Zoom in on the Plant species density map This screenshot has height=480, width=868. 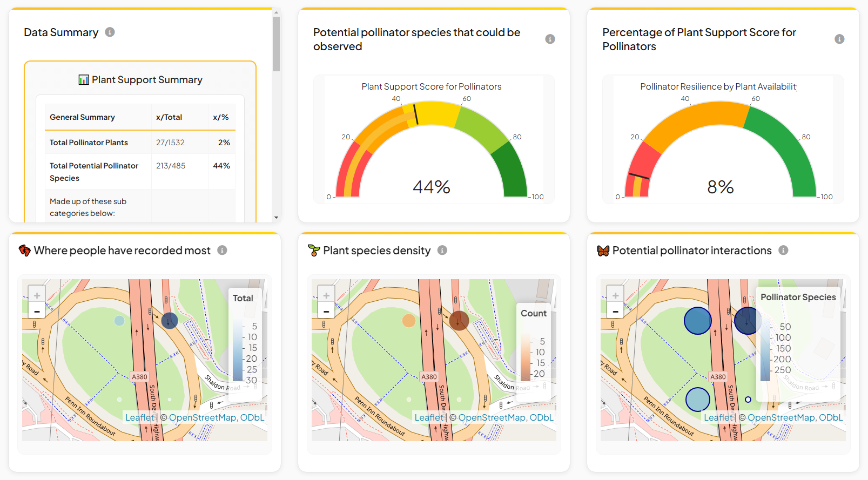pyautogui.click(x=326, y=295)
